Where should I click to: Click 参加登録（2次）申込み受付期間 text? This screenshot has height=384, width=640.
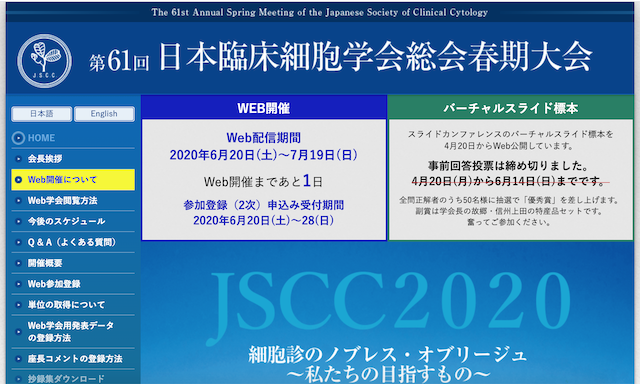pyautogui.click(x=264, y=205)
